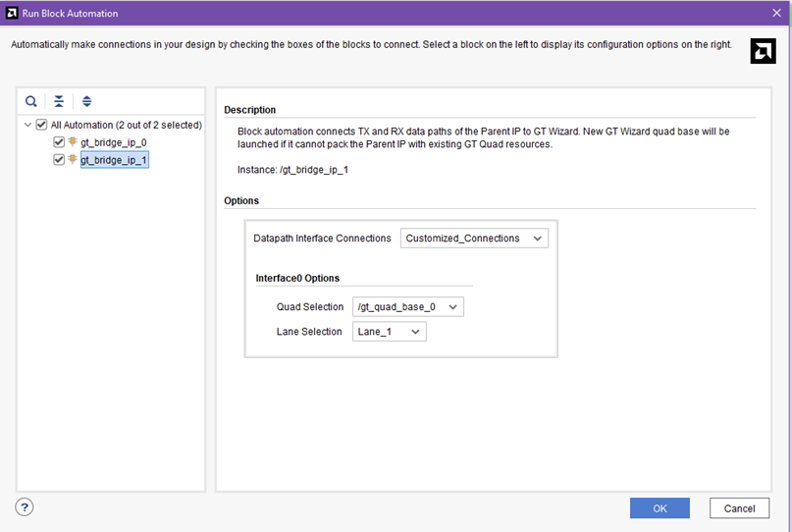Click the Cancel button
The height and width of the screenshot is (532, 792).
pyautogui.click(x=739, y=508)
